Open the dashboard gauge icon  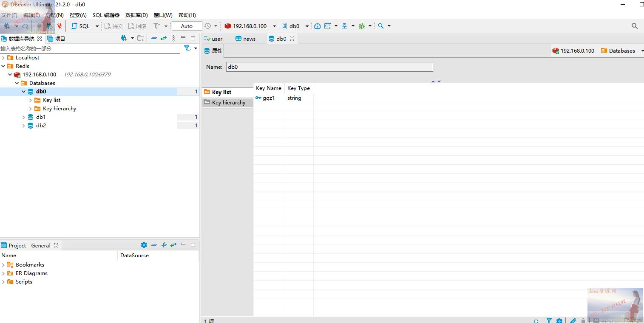pos(318,26)
